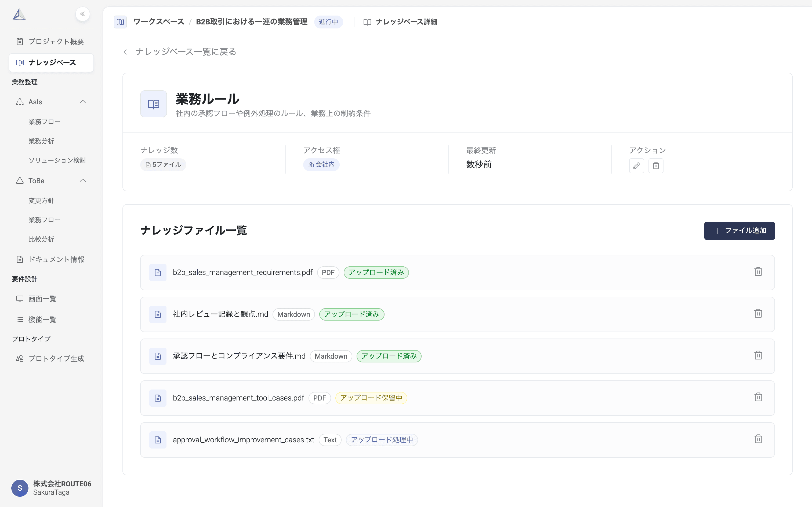Collapse the ToBe section chevron
Viewport: 812px width, 507px height.
click(x=82, y=180)
